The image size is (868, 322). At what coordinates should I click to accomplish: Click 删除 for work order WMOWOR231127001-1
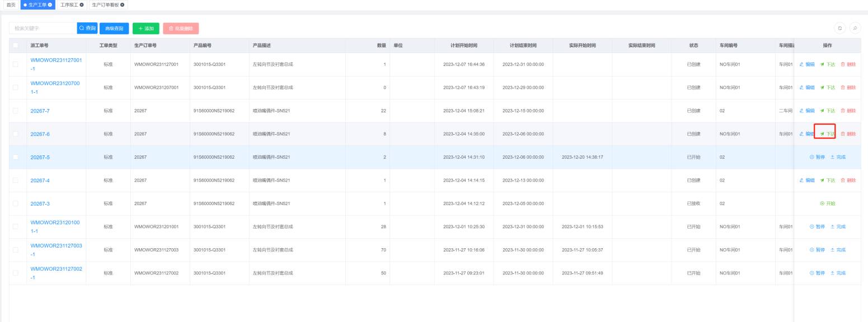pyautogui.click(x=848, y=64)
